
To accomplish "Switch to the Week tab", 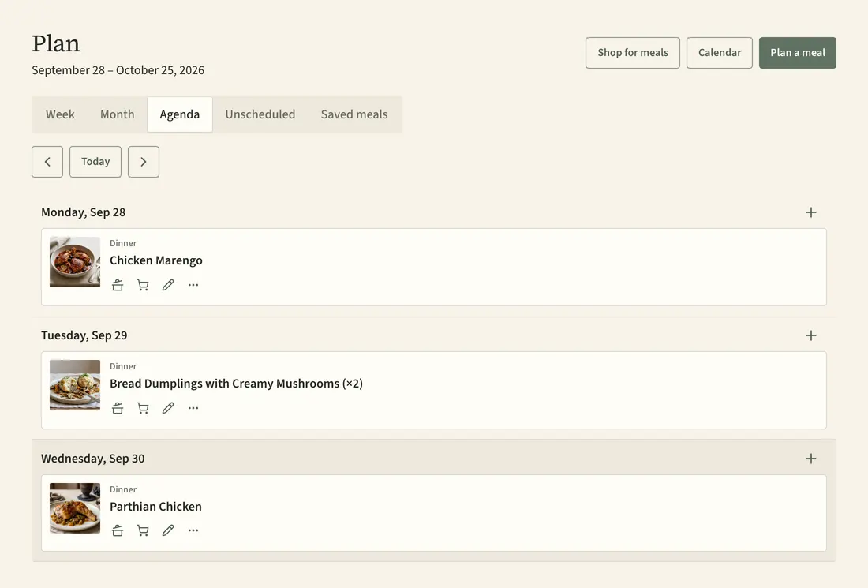I will pos(60,114).
